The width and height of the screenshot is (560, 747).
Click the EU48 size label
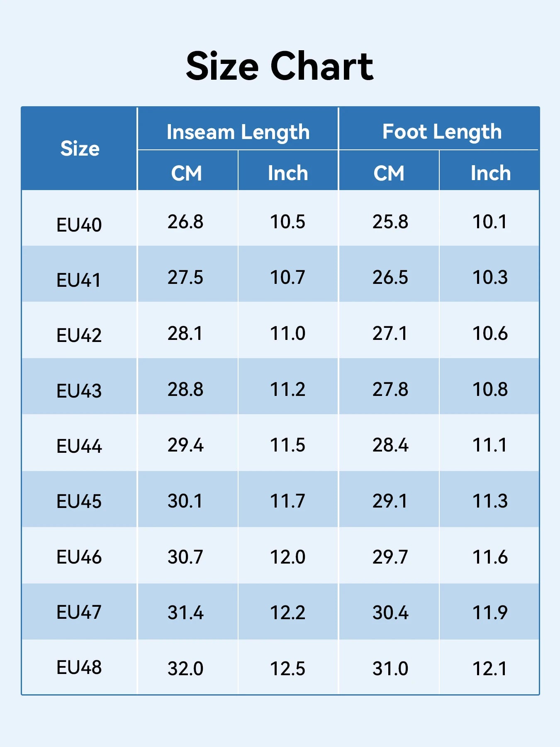tap(79, 667)
